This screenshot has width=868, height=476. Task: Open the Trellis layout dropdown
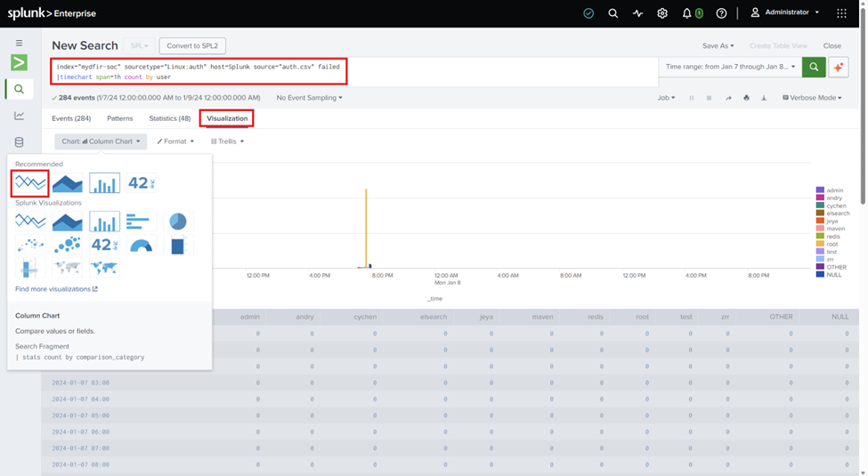[x=228, y=141]
